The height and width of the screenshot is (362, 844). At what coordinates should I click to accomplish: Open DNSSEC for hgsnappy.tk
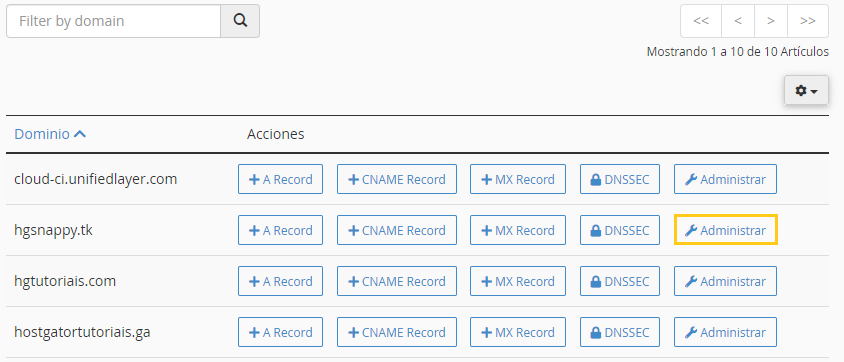click(x=620, y=230)
